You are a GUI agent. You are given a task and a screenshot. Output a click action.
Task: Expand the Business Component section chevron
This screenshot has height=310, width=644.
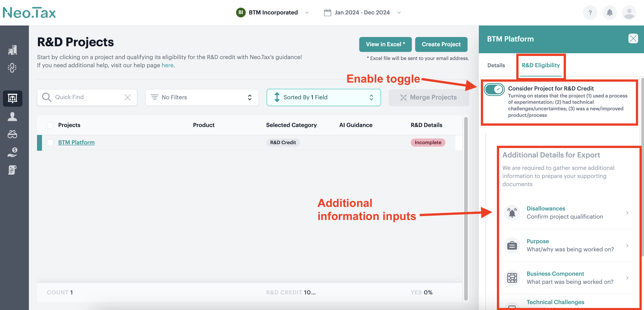coord(627,278)
